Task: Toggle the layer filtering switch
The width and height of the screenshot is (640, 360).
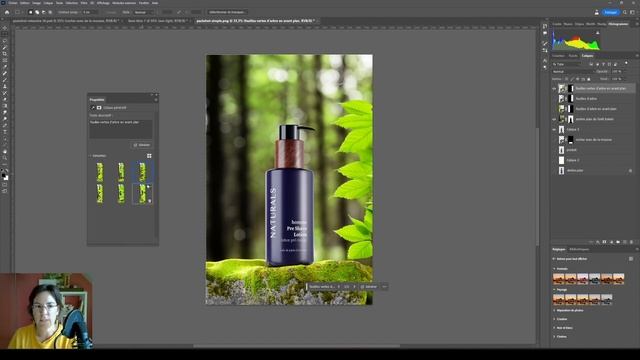Action: (627, 63)
